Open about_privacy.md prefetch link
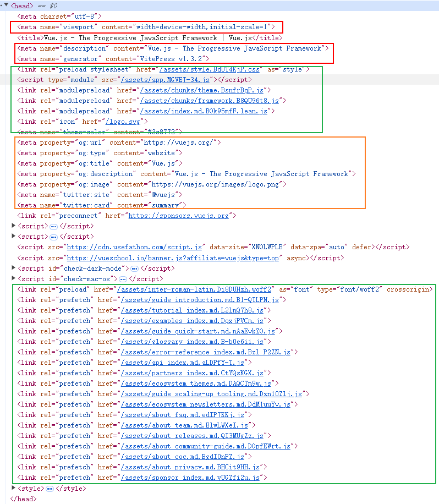The height and width of the screenshot is (504, 439). (x=190, y=467)
